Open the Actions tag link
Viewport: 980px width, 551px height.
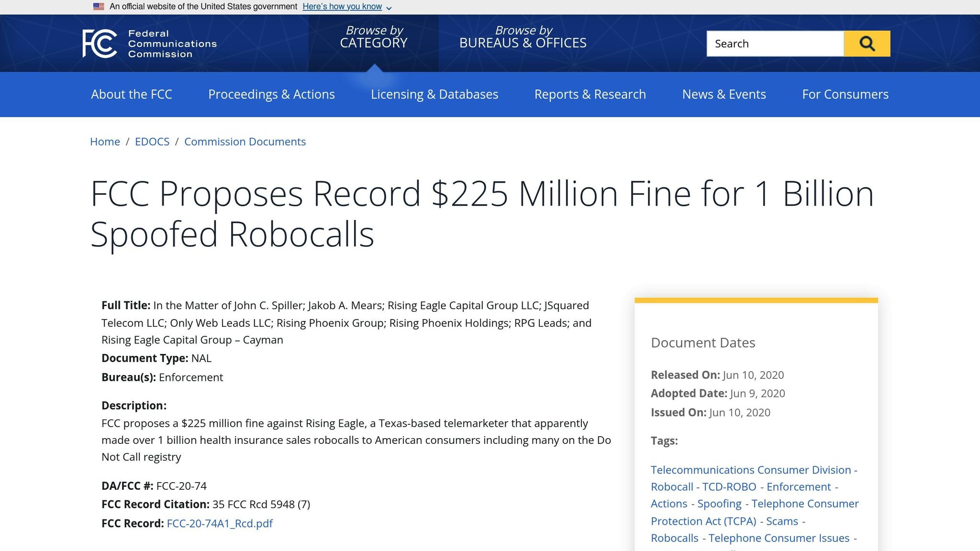tap(669, 504)
